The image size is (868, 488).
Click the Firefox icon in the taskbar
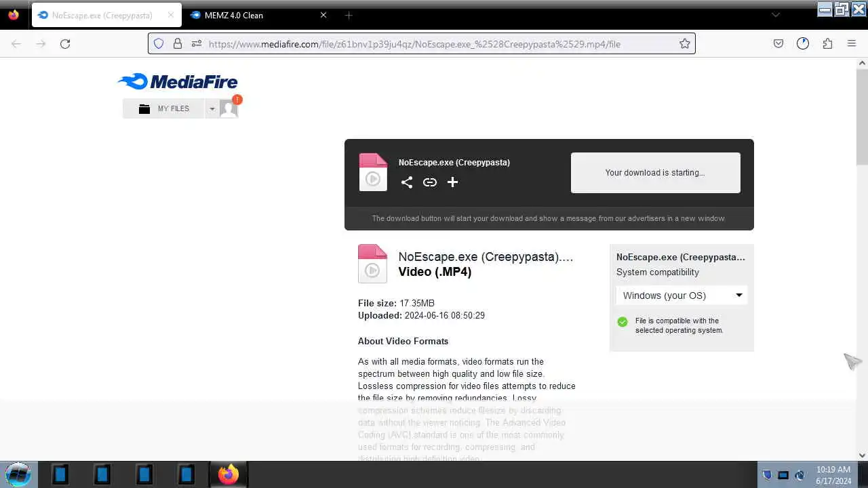click(x=229, y=474)
